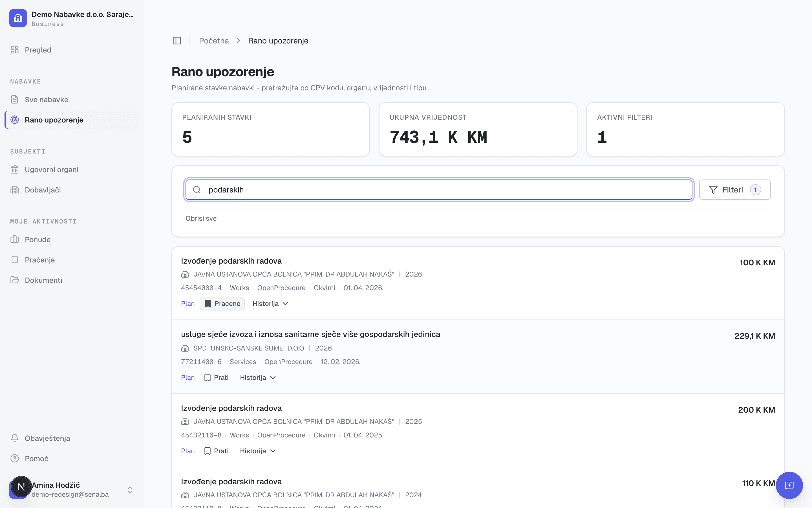Click the building icon in the 100 K KM item

click(x=185, y=274)
